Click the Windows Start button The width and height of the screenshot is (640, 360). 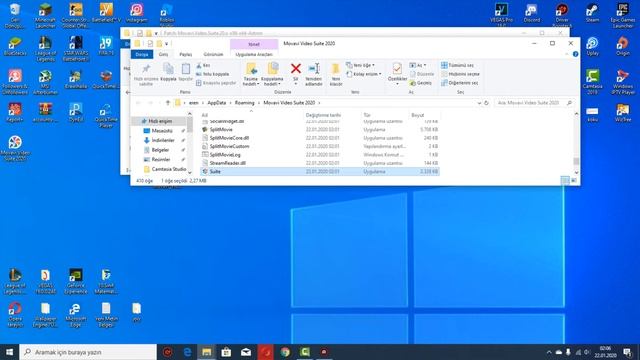(x=9, y=352)
